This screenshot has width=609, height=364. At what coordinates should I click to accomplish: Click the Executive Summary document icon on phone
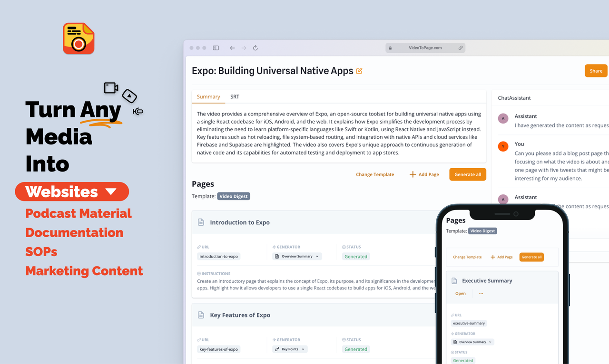[x=454, y=281]
